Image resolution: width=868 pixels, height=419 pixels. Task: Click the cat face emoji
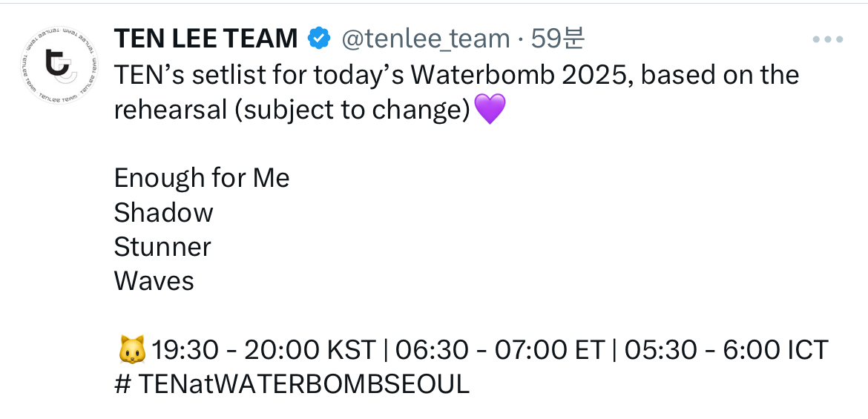[131, 349]
